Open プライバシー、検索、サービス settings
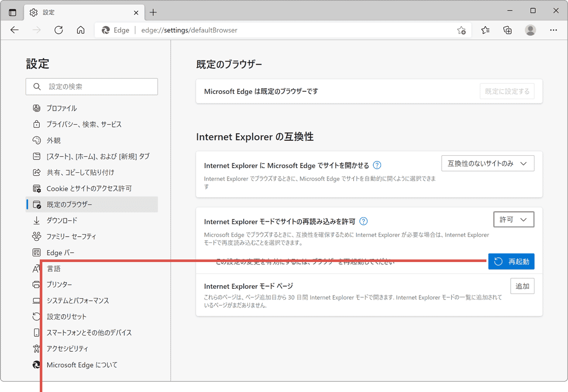Screen dimensions: 568x392 [91, 124]
